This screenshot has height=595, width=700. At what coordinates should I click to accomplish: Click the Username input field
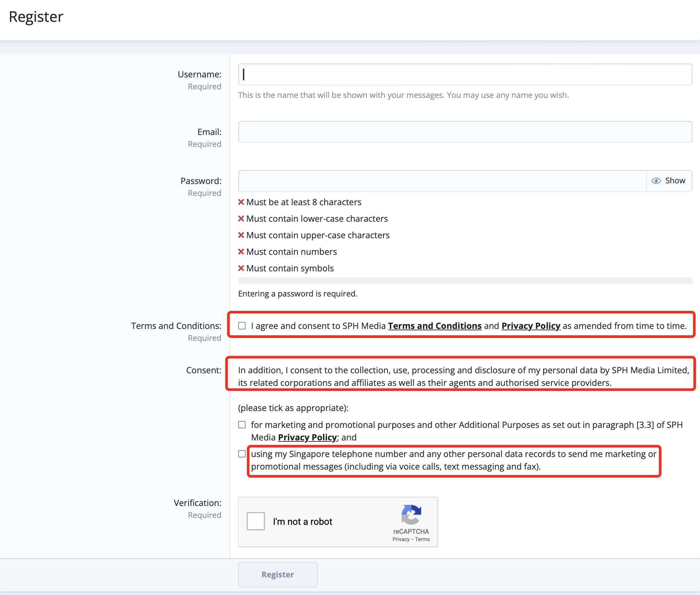[x=465, y=74]
